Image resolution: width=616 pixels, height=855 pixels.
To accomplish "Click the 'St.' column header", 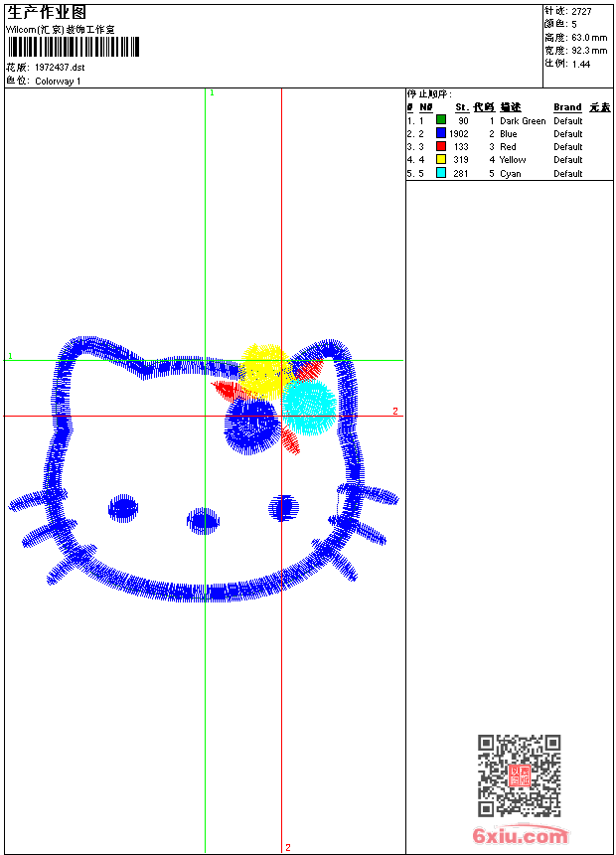I will pos(462,107).
